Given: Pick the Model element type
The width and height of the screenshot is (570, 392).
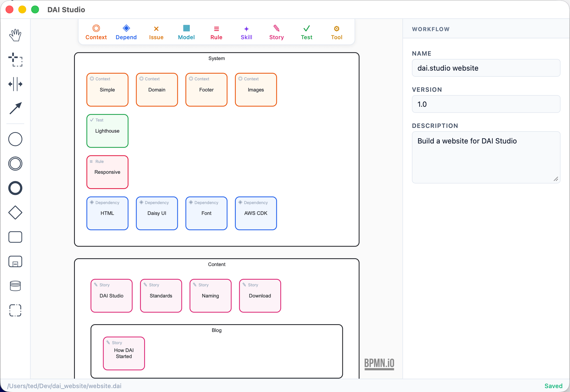Looking at the screenshot, I should (x=186, y=32).
